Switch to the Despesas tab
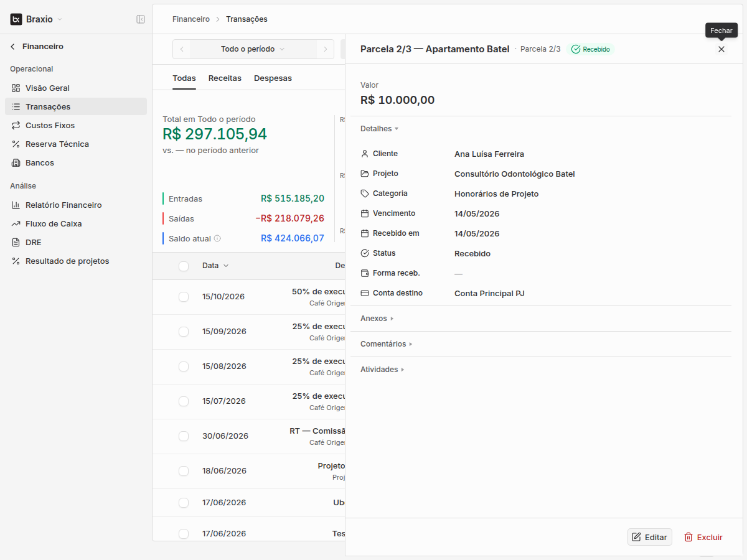Screen dimensions: 747x560 pos(273,78)
